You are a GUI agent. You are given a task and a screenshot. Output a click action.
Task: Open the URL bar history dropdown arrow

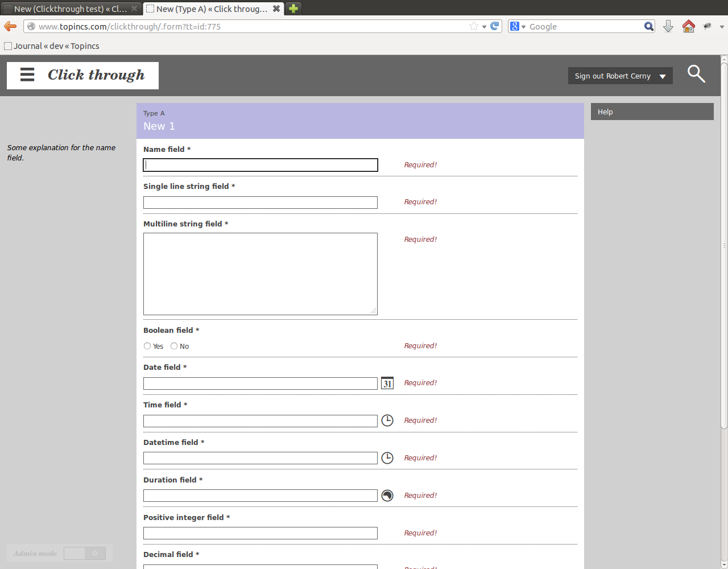[484, 27]
